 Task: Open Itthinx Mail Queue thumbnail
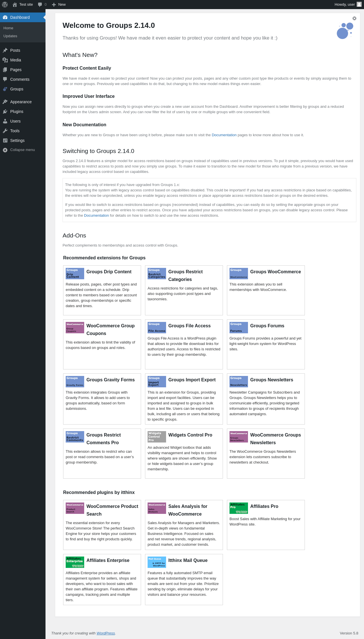(x=157, y=562)
